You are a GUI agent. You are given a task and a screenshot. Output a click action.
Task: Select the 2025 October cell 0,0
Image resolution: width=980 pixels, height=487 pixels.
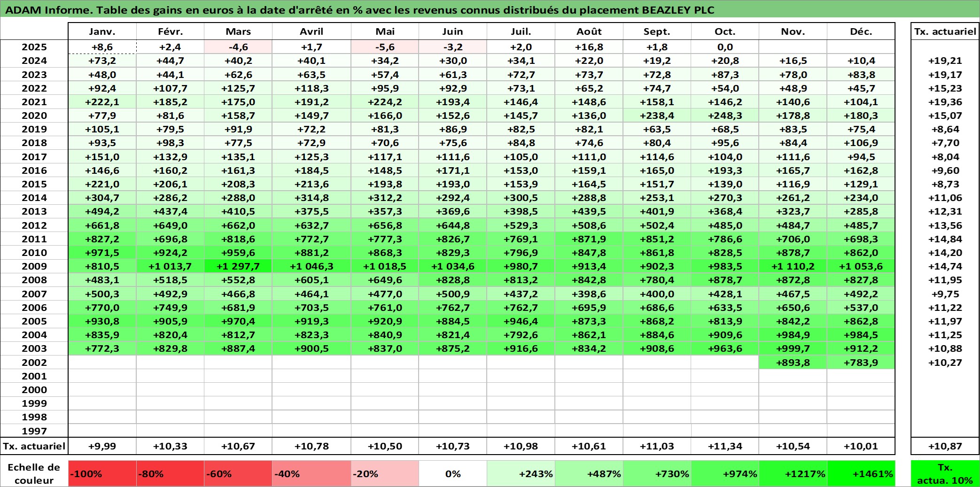(725, 47)
